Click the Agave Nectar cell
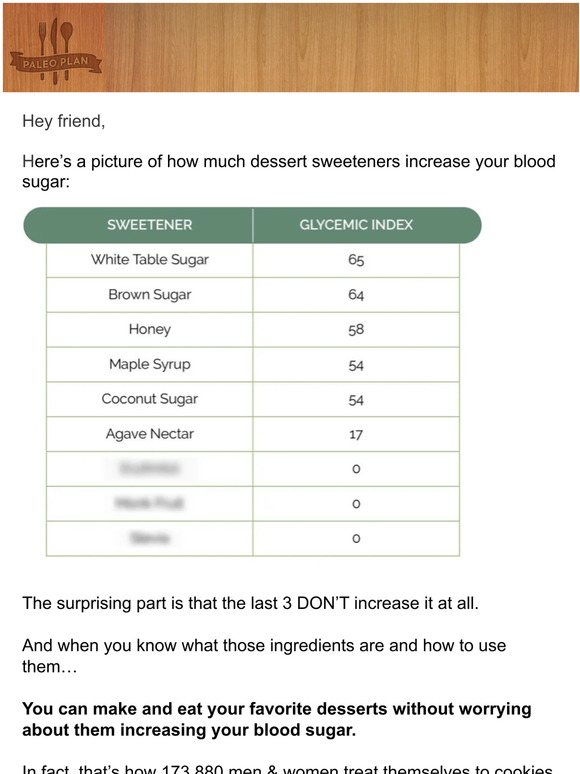This screenshot has height=774, width=580. (x=150, y=434)
